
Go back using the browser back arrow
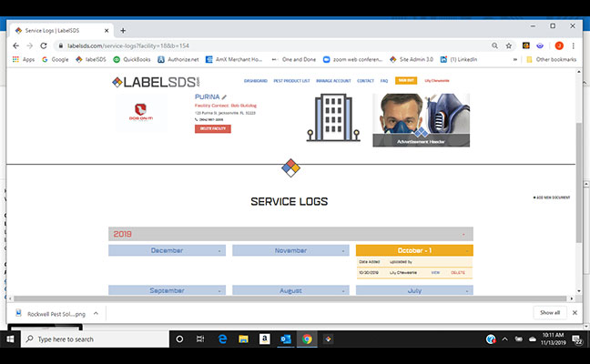coord(15,45)
